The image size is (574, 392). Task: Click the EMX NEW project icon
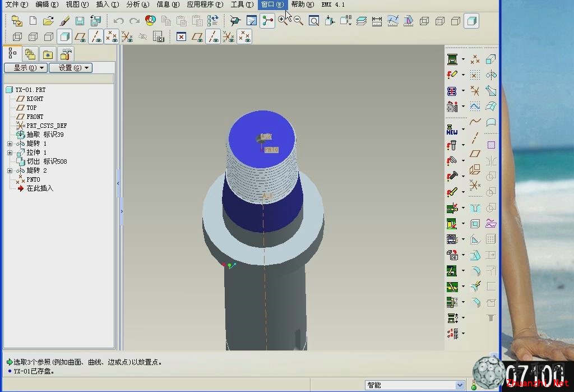click(x=452, y=130)
